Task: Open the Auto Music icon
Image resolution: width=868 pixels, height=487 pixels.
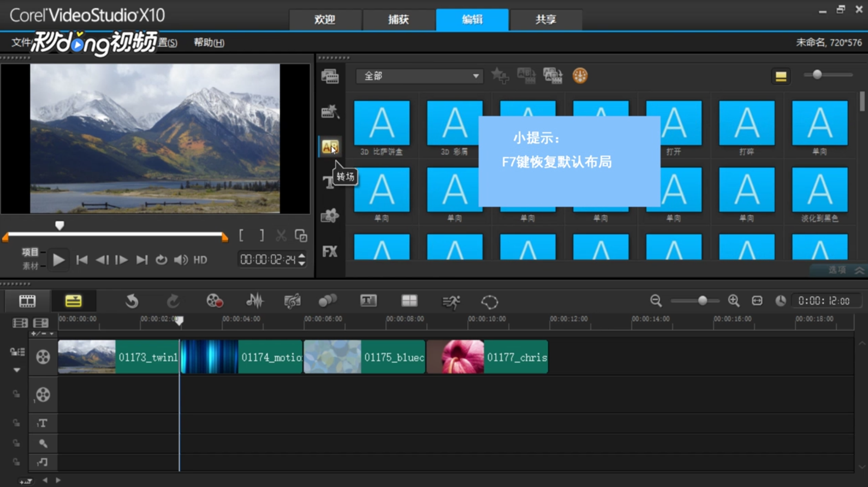Action: 292,301
